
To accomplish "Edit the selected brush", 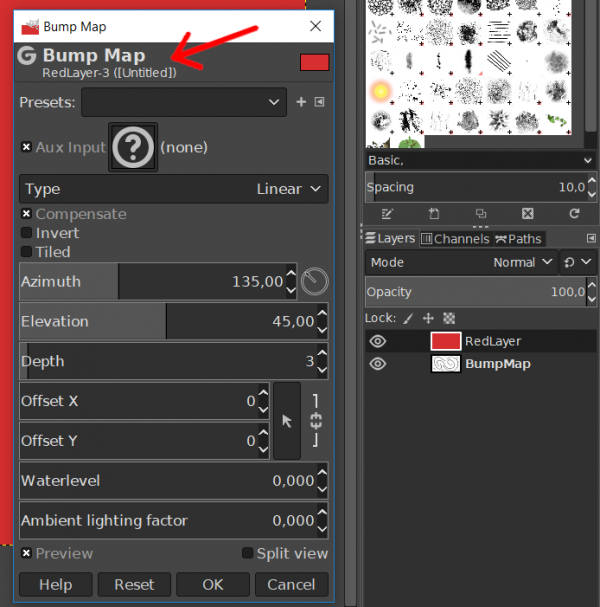I will (x=387, y=214).
